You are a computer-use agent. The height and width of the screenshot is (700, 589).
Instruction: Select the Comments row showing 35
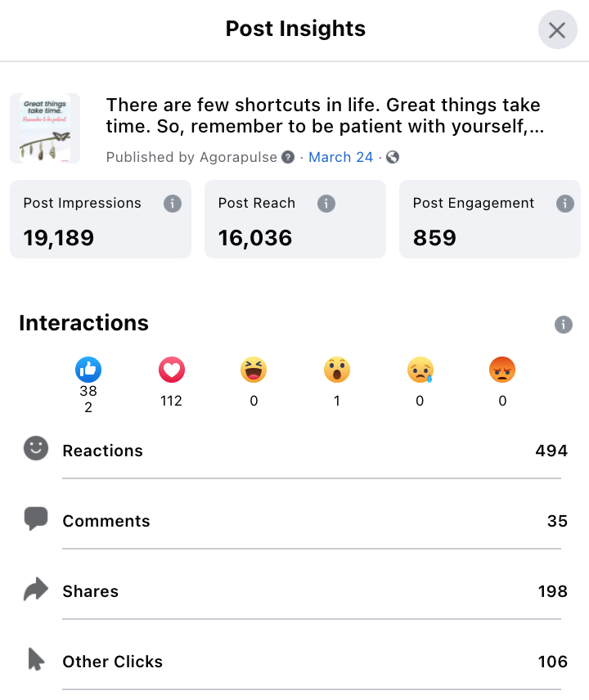pos(294,521)
